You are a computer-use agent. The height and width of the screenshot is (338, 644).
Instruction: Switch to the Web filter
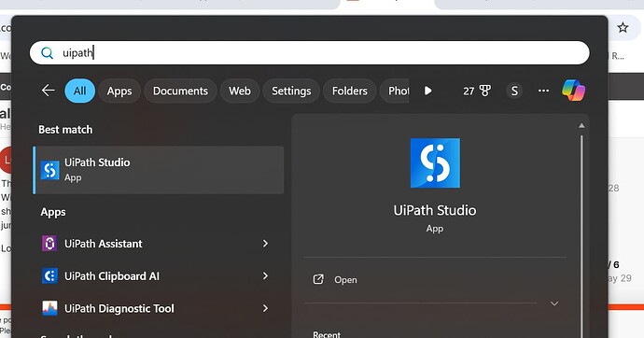240,91
